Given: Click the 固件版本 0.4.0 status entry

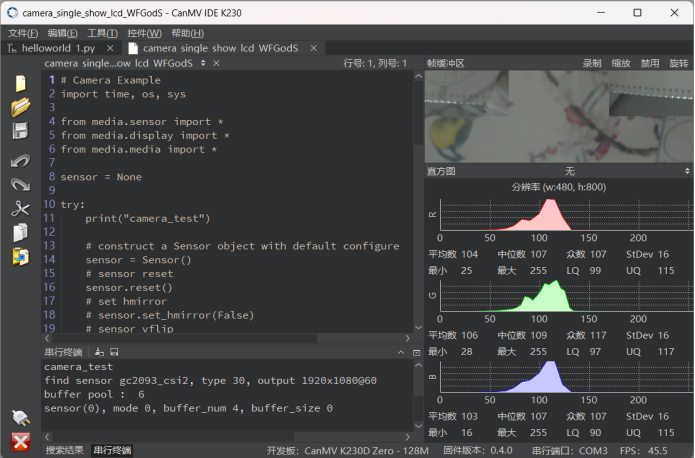Looking at the screenshot, I should [478, 451].
